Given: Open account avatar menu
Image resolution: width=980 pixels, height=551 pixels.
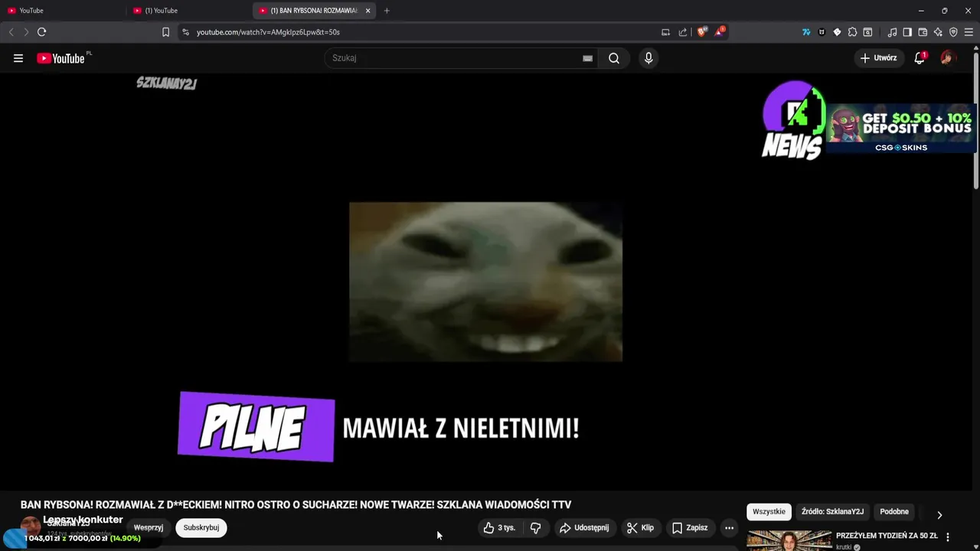Looking at the screenshot, I should [x=948, y=58].
